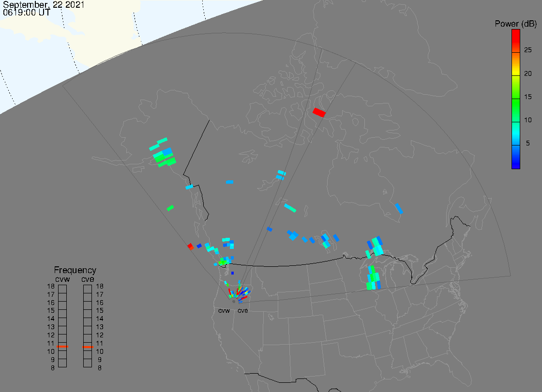Click the green scatter cluster over Alaska
This screenshot has height=392, width=542.
click(164, 157)
